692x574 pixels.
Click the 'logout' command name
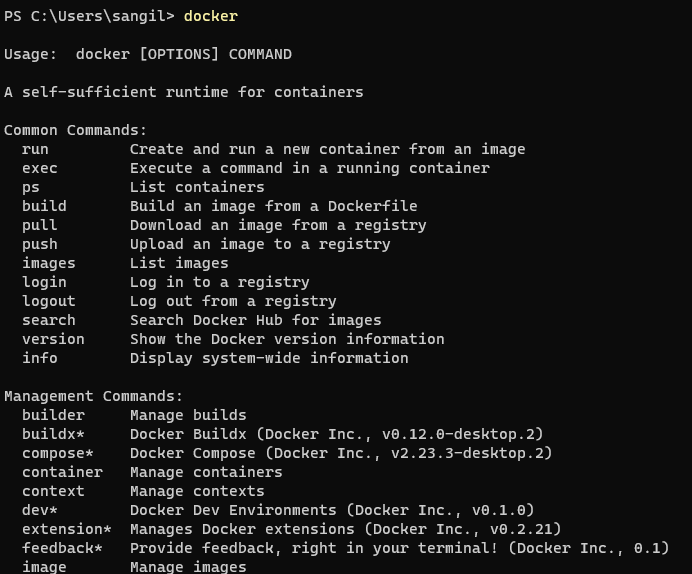click(x=49, y=301)
